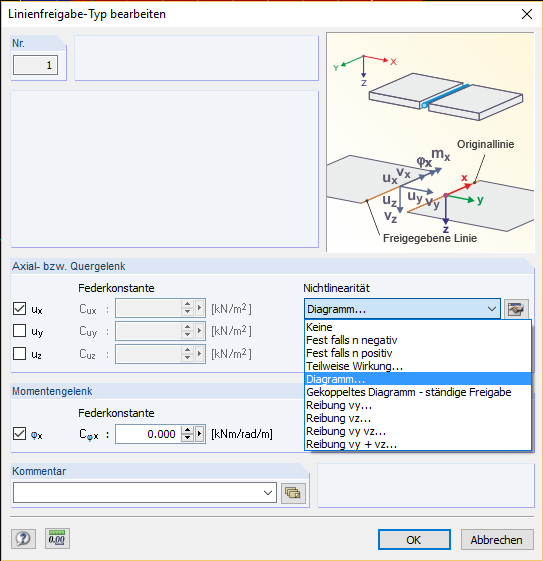Viewport: 543px width, 561px height.
Task: Choose 'Fest falls n negativ' option
Action: coord(418,340)
